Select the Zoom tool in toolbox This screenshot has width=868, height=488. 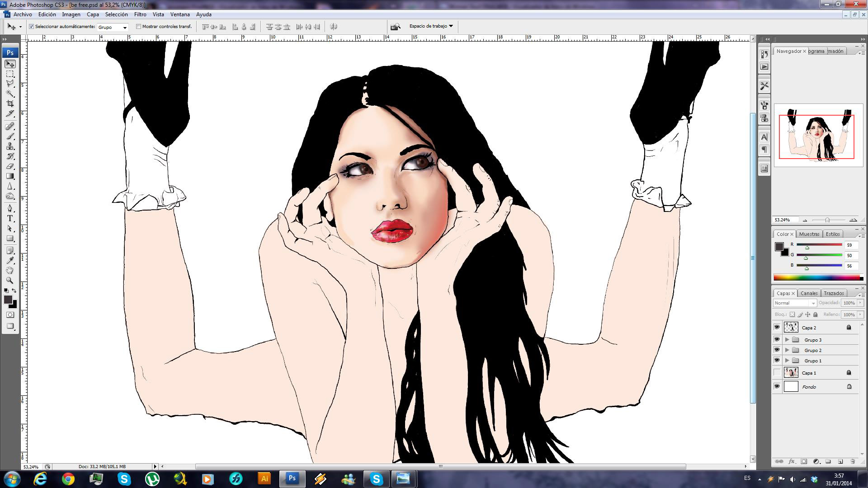[10, 280]
